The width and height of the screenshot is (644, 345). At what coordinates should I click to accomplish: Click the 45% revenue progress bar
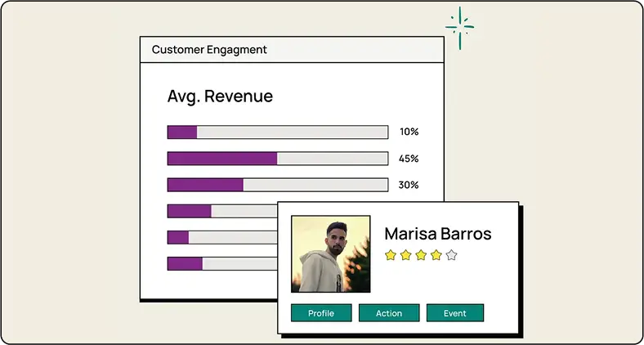tap(278, 159)
